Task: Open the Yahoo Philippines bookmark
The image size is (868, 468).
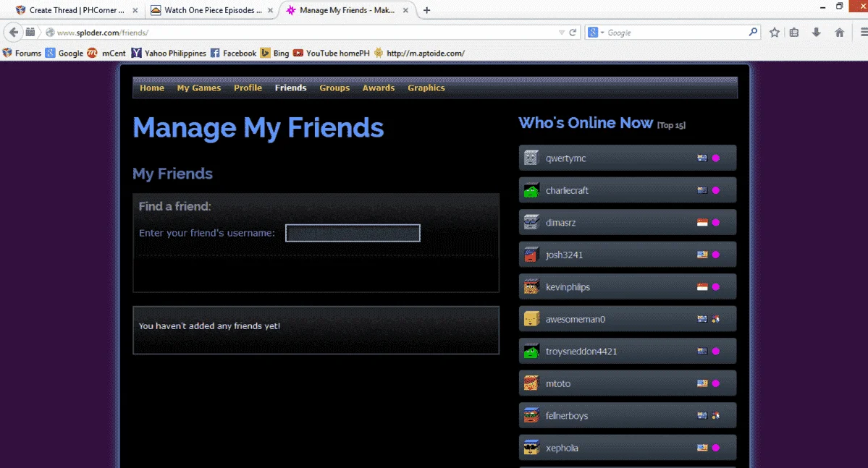Action: point(168,53)
